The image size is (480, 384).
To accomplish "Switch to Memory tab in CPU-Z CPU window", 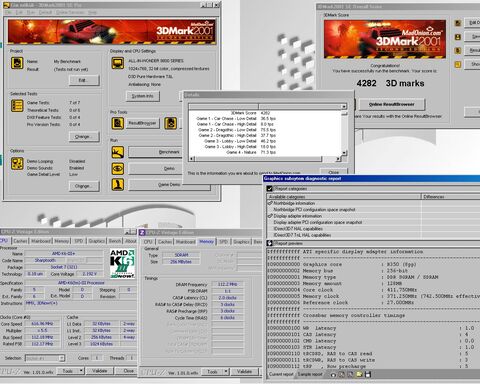I will click(62, 241).
